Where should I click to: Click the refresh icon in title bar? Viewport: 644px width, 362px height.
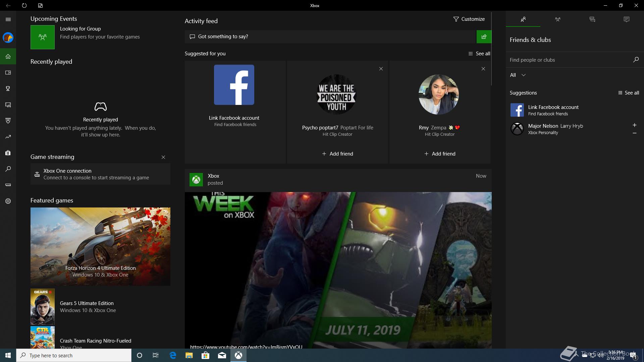pos(24,5)
